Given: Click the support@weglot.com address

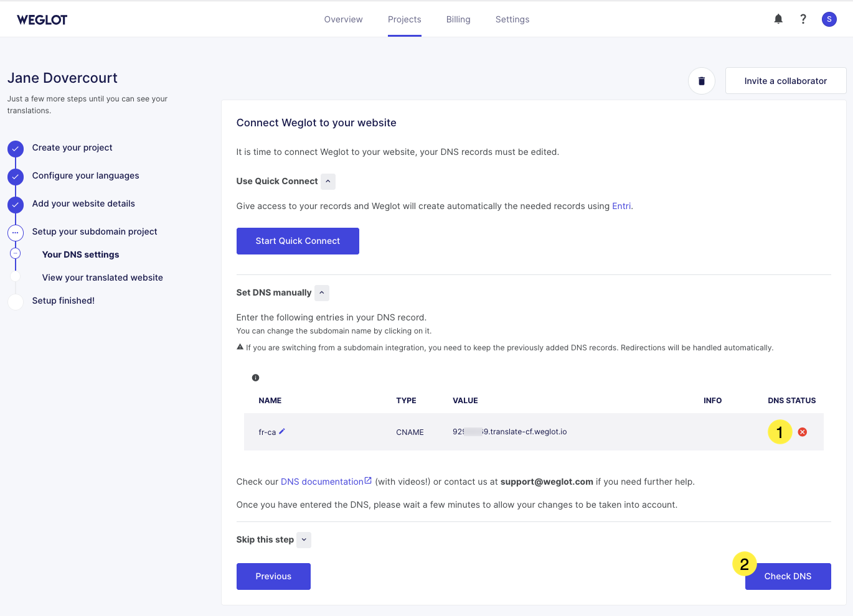Looking at the screenshot, I should click(547, 482).
